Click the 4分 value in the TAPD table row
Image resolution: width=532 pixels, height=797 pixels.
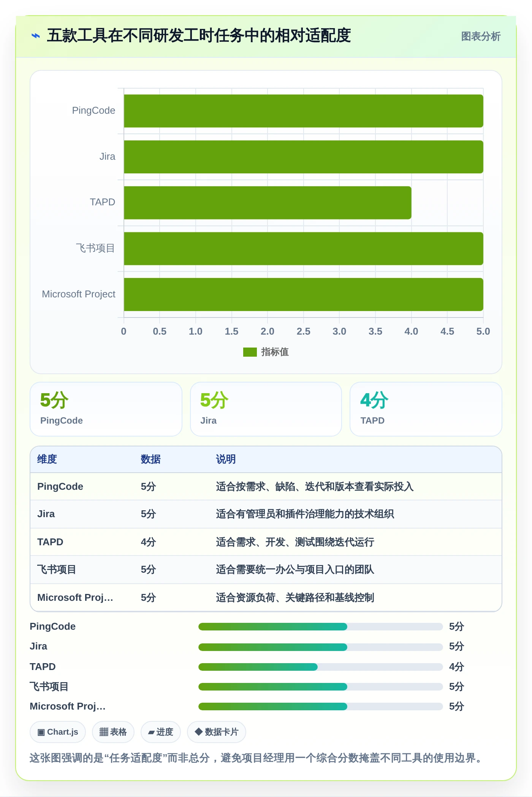(148, 542)
